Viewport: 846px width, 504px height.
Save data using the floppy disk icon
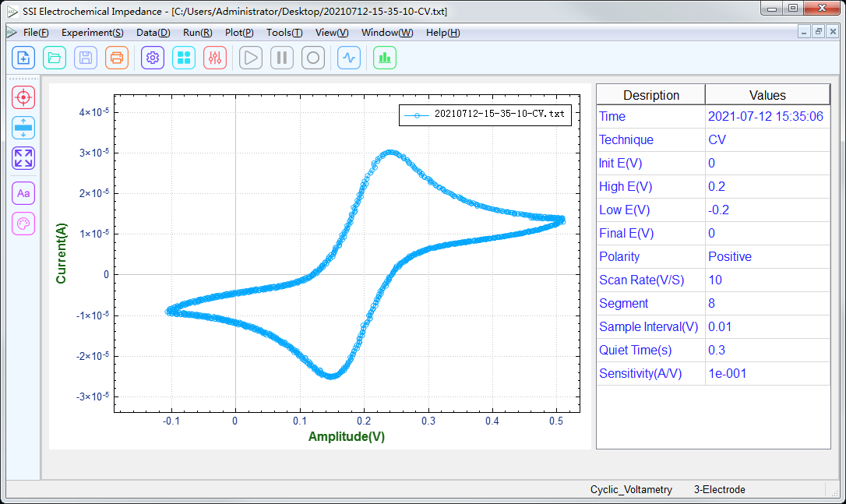click(86, 58)
